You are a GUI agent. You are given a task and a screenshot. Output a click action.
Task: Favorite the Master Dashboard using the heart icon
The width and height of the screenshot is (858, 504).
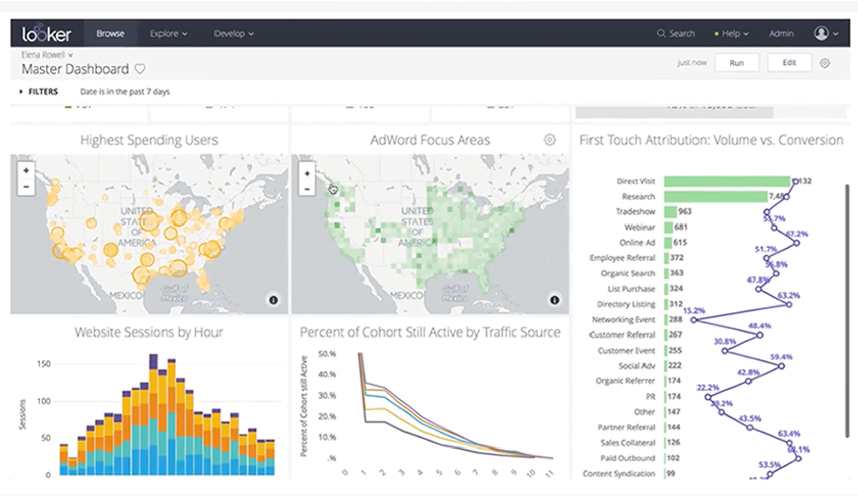140,68
